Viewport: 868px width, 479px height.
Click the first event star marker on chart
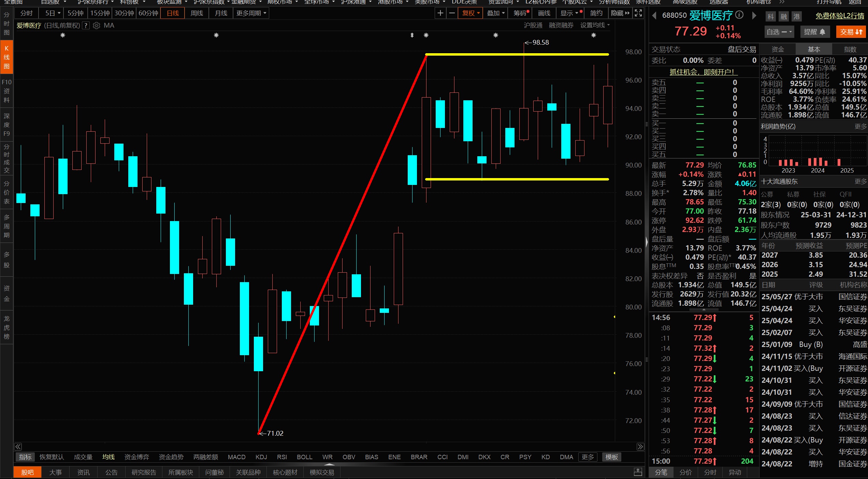(62, 35)
